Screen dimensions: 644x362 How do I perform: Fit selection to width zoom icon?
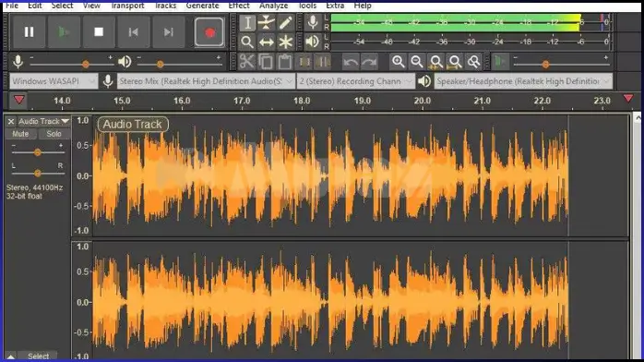click(435, 62)
